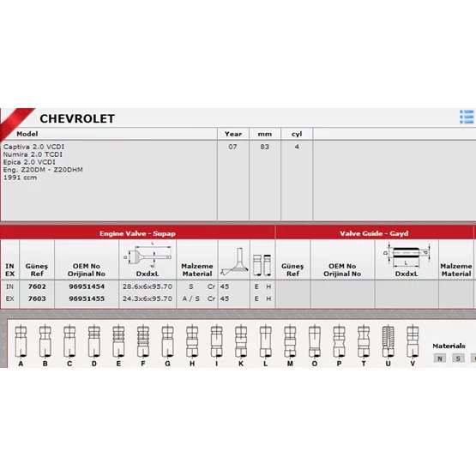476x476 pixels.
Task: Select the Engine Valve - Supap section header
Action: tap(137, 233)
